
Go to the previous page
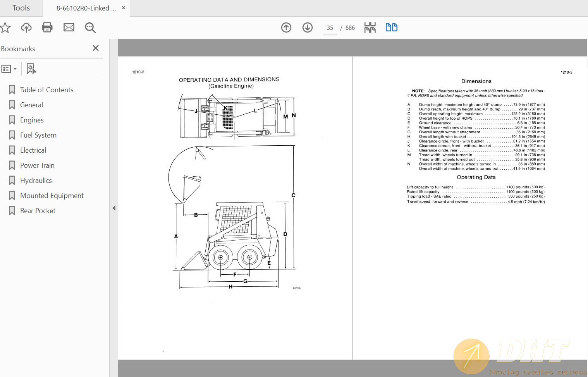pos(286,28)
